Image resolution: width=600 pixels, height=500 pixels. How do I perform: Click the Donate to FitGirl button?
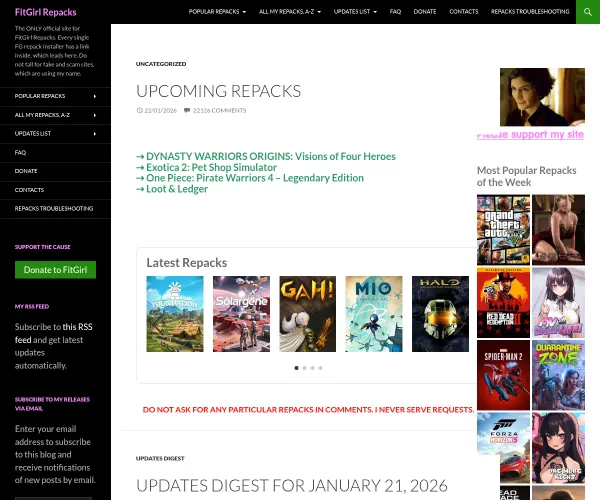pyautogui.click(x=56, y=270)
